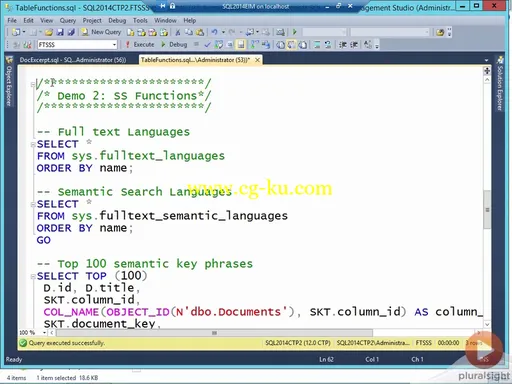Viewport: 512px width, 384px height.
Task: Open the Edit menu
Action: click(x=28, y=20)
